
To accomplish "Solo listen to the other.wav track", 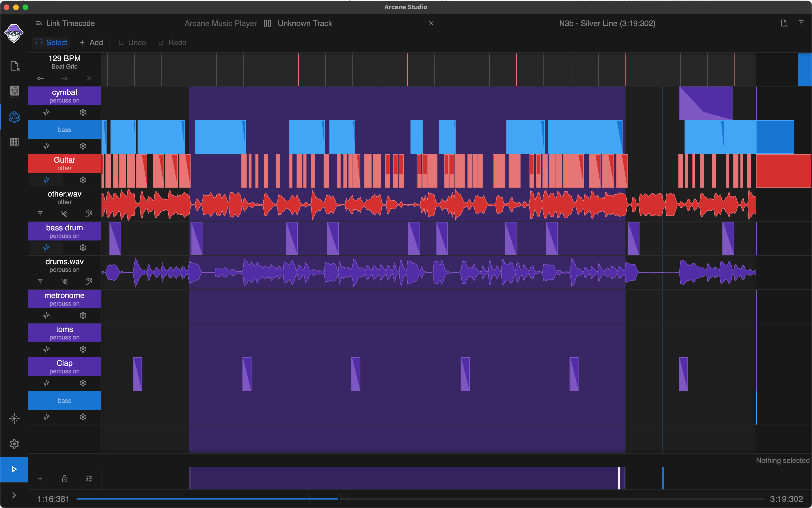I will click(89, 214).
